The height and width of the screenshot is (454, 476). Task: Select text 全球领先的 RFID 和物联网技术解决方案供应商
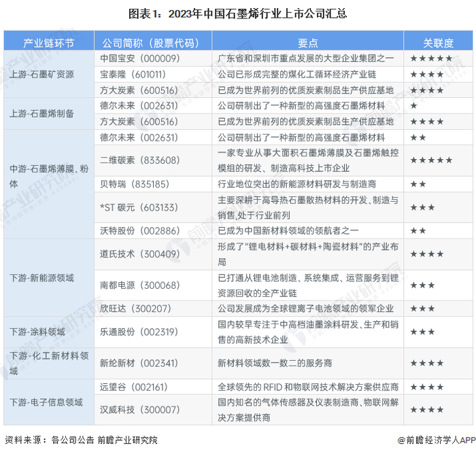tap(308, 387)
